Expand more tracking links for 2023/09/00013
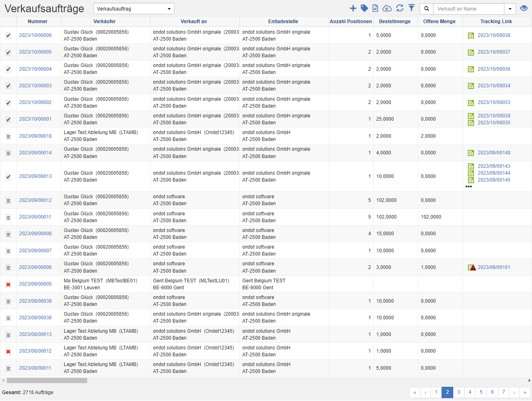 [x=469, y=187]
